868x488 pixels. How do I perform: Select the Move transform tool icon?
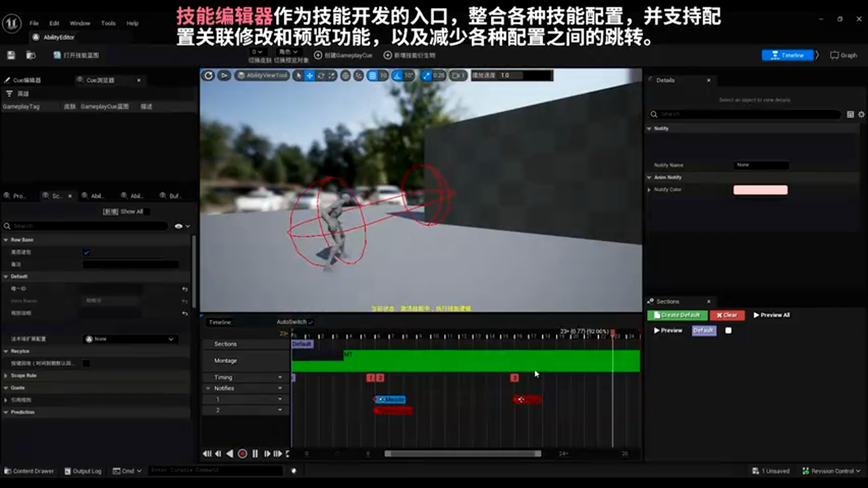[309, 75]
